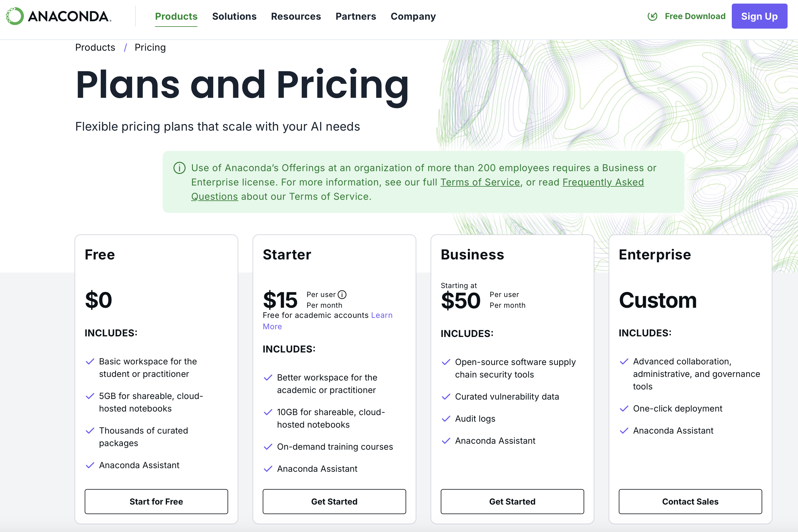Click Get Started under the Starter plan
Image resolution: width=798 pixels, height=532 pixels.
coord(334,501)
